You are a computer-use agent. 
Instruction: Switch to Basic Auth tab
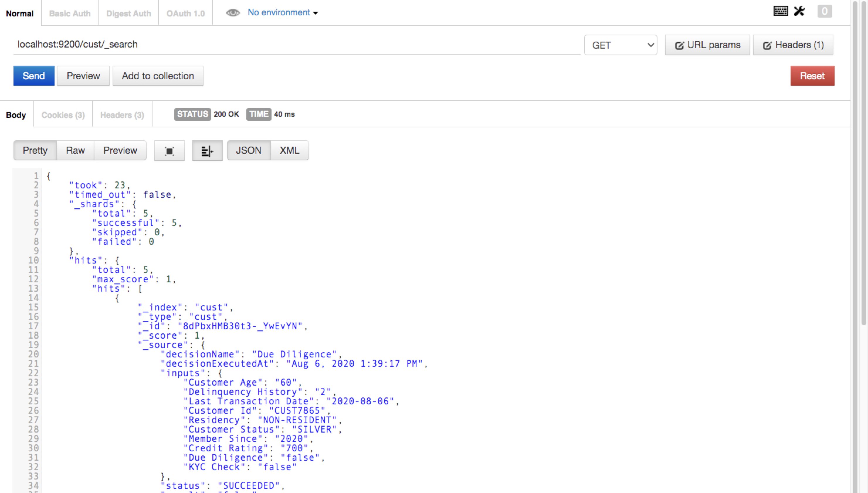tap(70, 13)
